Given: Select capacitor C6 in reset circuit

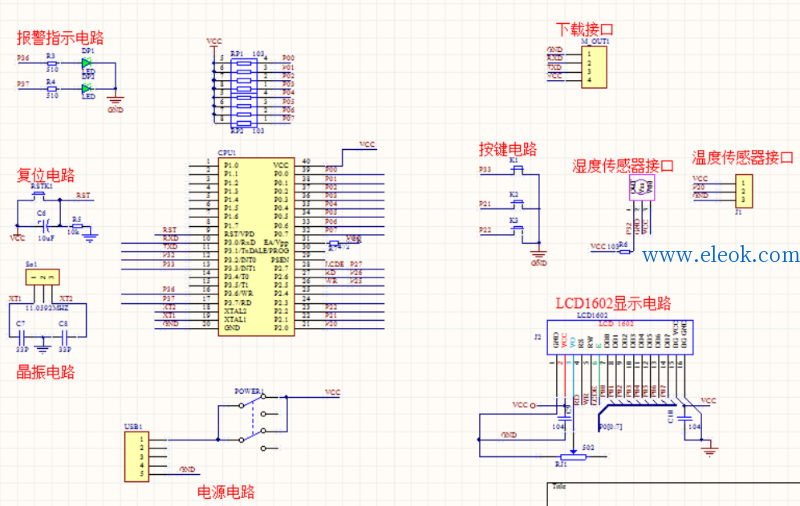Looking at the screenshot, I should (44, 224).
